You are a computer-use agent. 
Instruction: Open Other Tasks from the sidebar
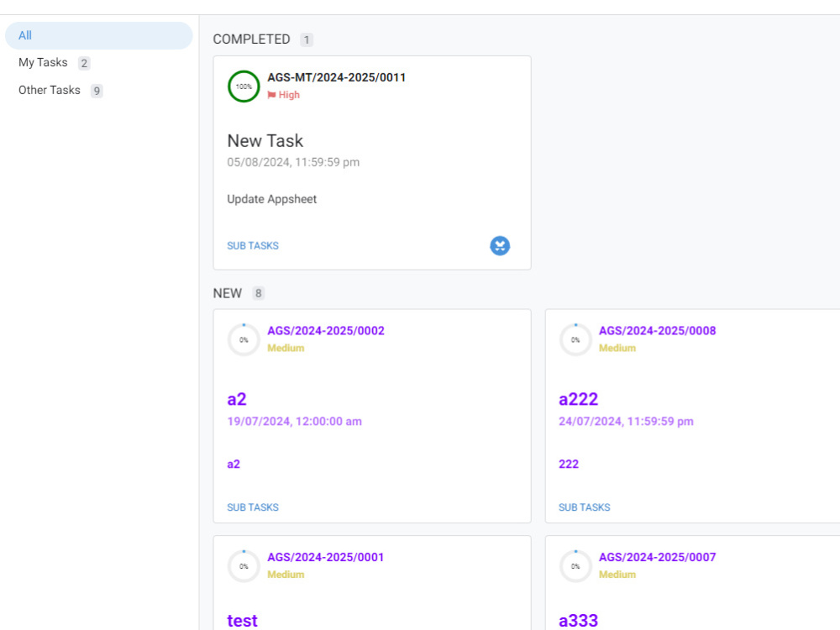[x=49, y=90]
